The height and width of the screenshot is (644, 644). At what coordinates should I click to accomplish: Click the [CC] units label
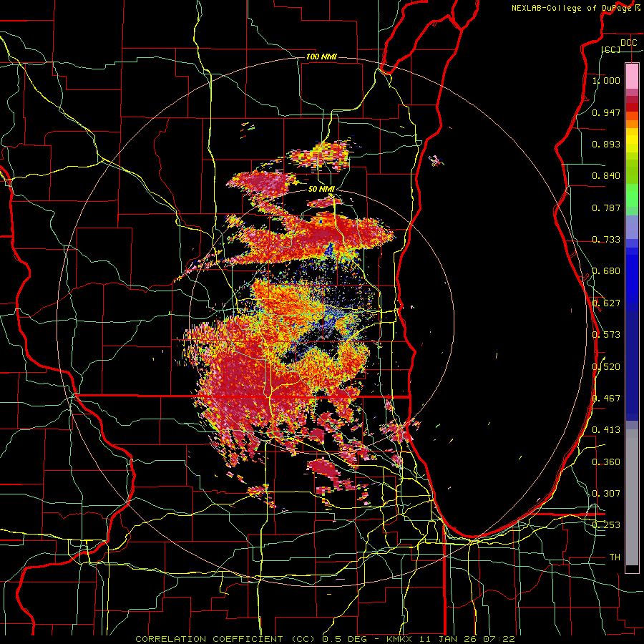click(x=611, y=49)
